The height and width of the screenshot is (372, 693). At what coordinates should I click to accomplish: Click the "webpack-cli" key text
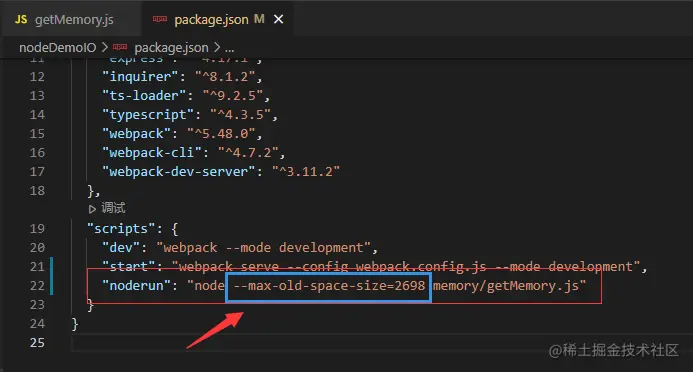pyautogui.click(x=152, y=153)
